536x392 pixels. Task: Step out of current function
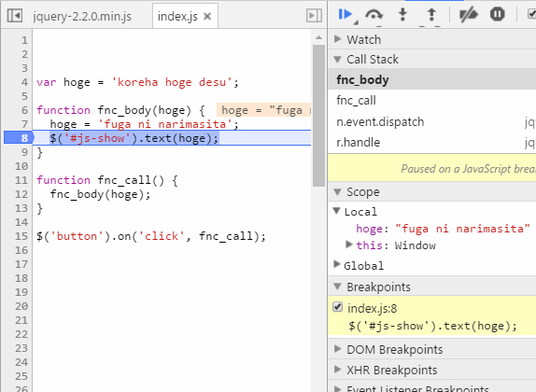[x=431, y=15]
